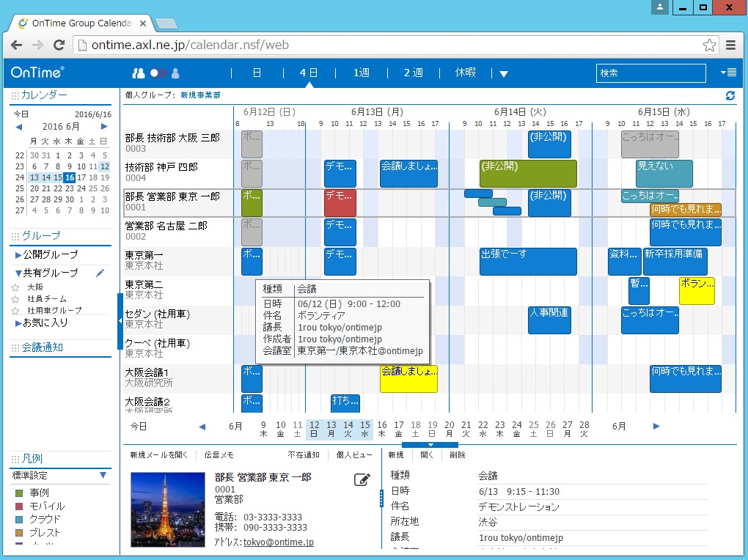Open 標準設定 legend dropdown
This screenshot has height=560, width=748.
[x=103, y=475]
